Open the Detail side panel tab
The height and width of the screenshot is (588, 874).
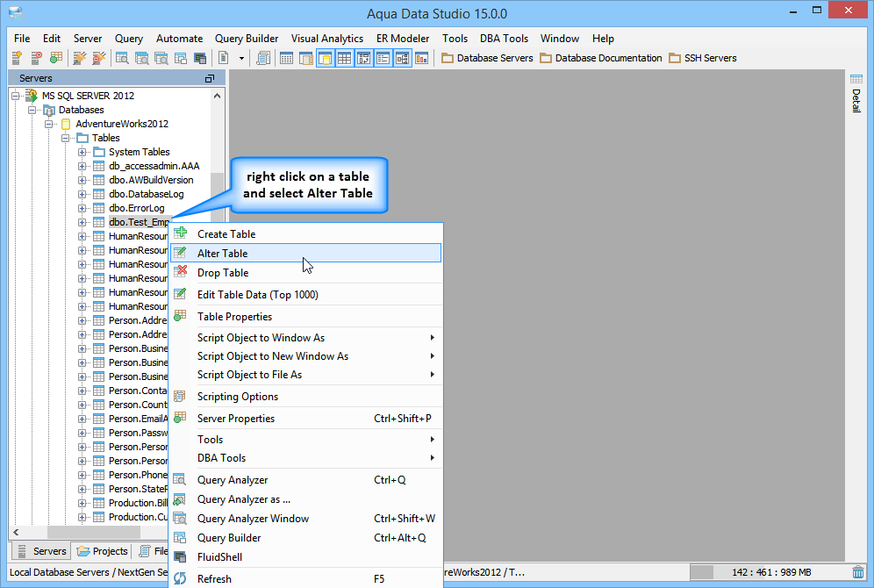click(856, 94)
